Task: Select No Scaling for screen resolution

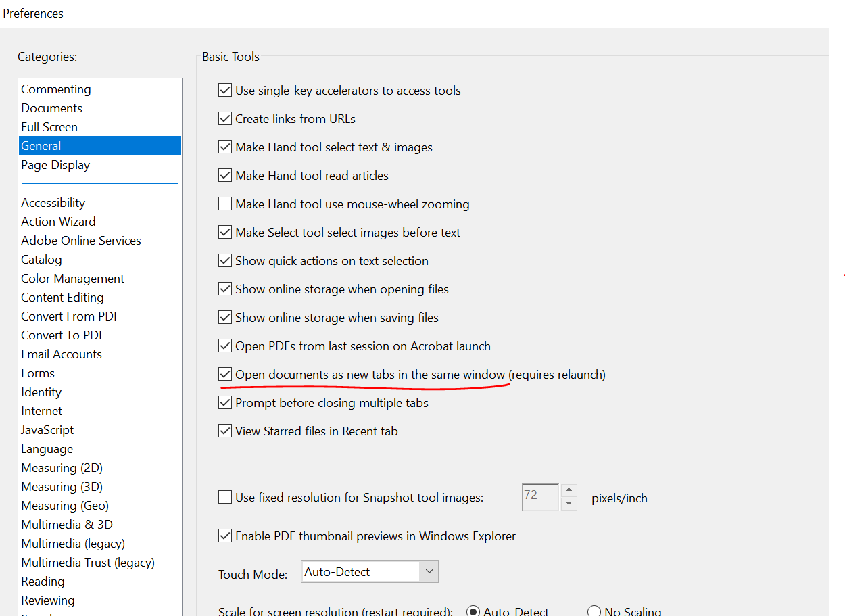Action: (x=594, y=611)
